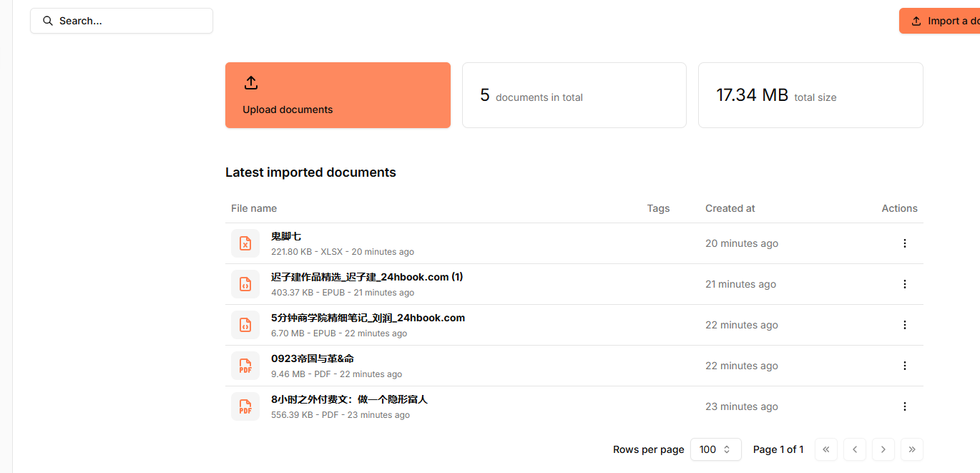This screenshot has width=980, height=473.
Task: Click the Upload documents card
Action: pyautogui.click(x=338, y=95)
